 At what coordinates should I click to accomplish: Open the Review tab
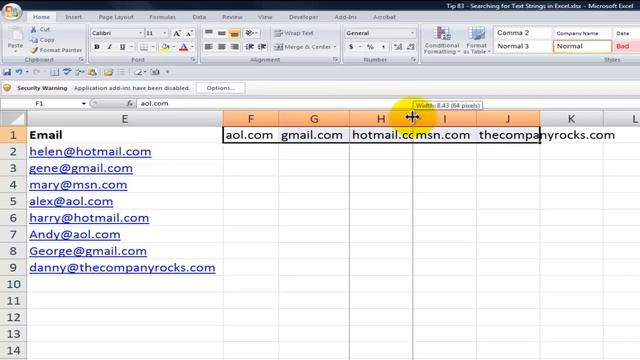(232, 17)
